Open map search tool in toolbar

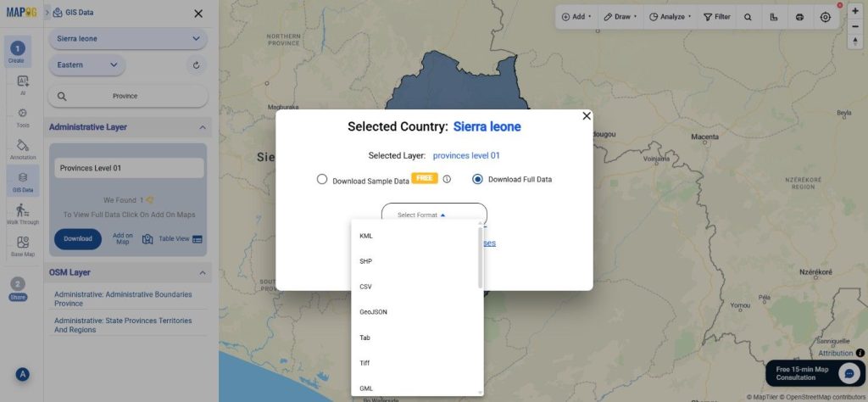pos(748,17)
